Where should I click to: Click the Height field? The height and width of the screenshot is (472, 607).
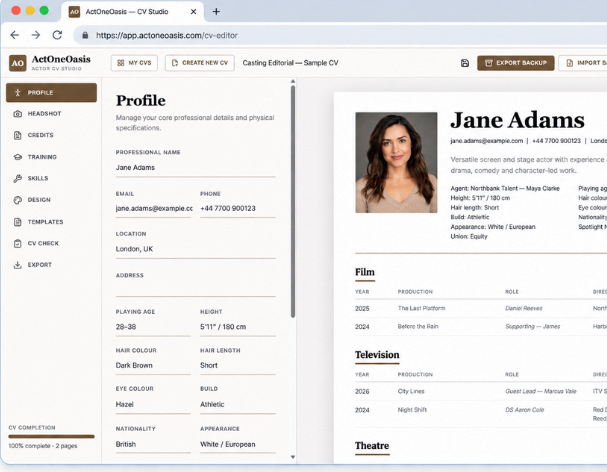(x=238, y=327)
